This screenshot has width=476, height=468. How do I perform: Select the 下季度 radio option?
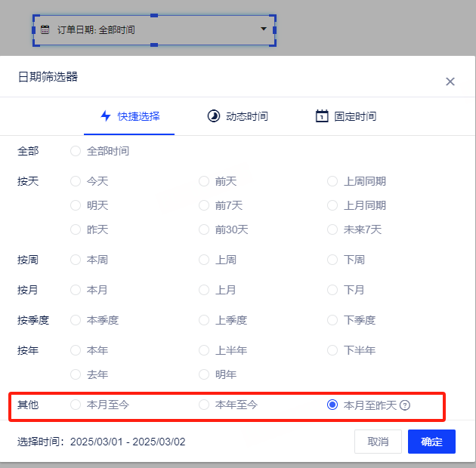point(332,320)
